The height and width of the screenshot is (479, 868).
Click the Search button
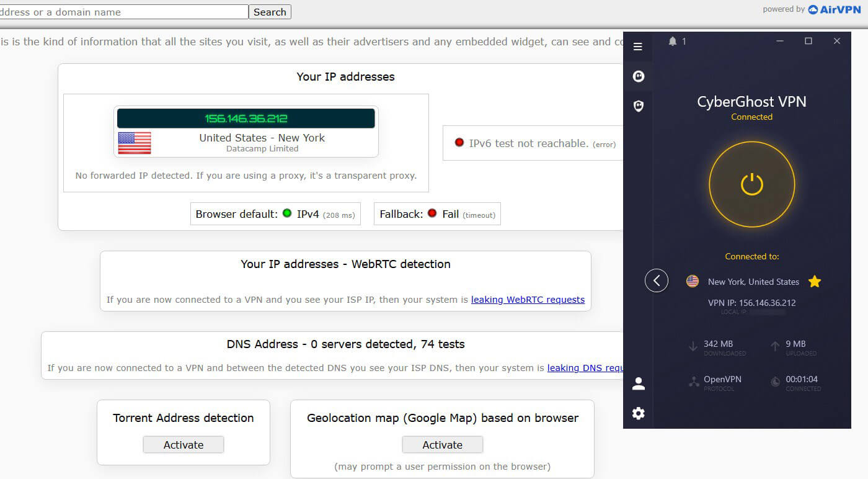coord(270,12)
